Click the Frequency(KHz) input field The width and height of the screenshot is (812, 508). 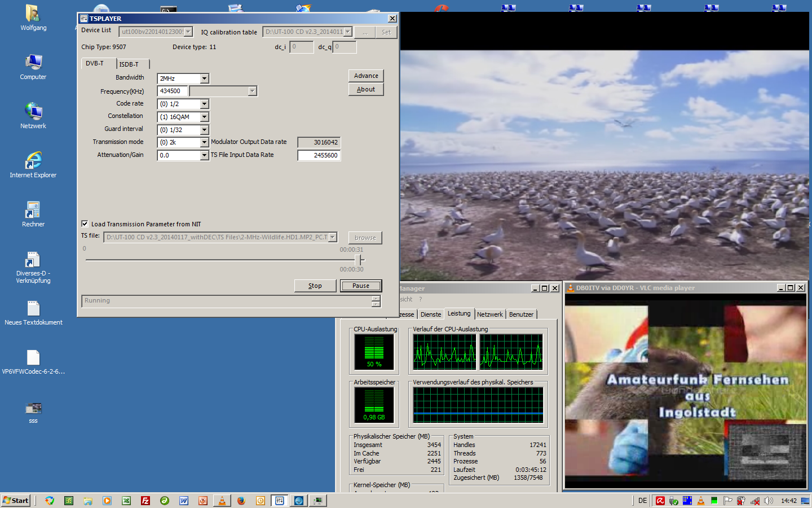pos(172,91)
